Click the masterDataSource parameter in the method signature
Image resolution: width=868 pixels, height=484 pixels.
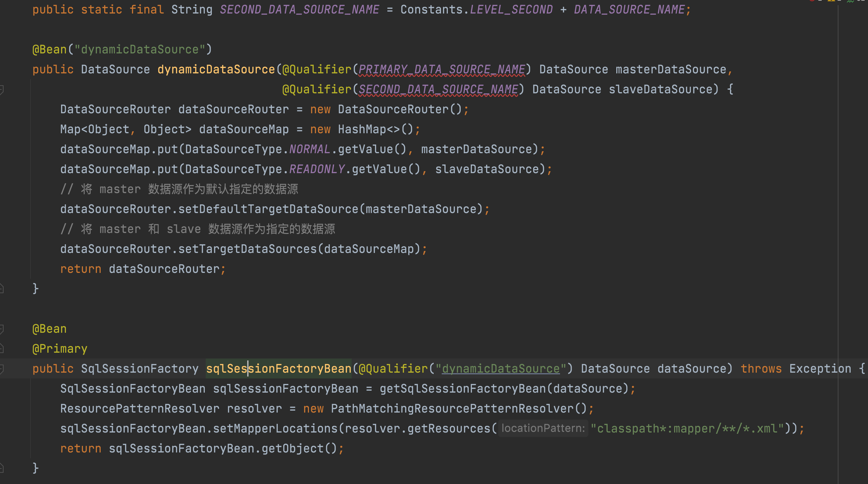click(671, 70)
